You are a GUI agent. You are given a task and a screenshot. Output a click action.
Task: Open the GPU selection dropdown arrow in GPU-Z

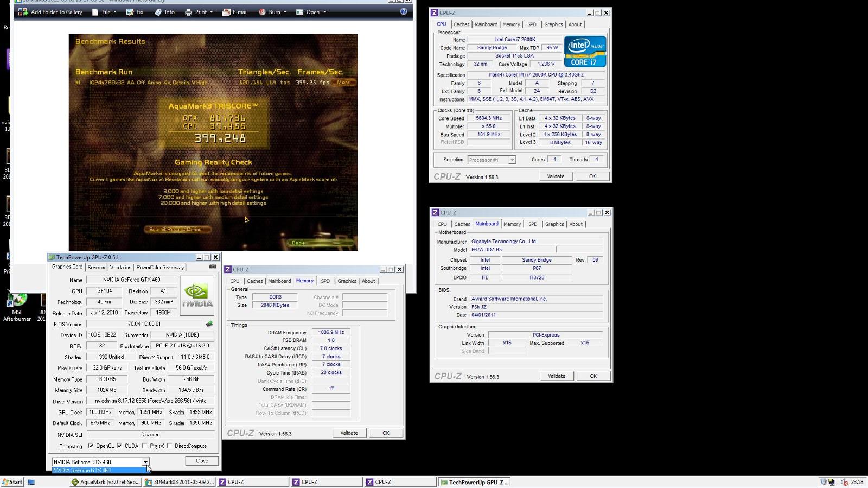click(x=145, y=462)
